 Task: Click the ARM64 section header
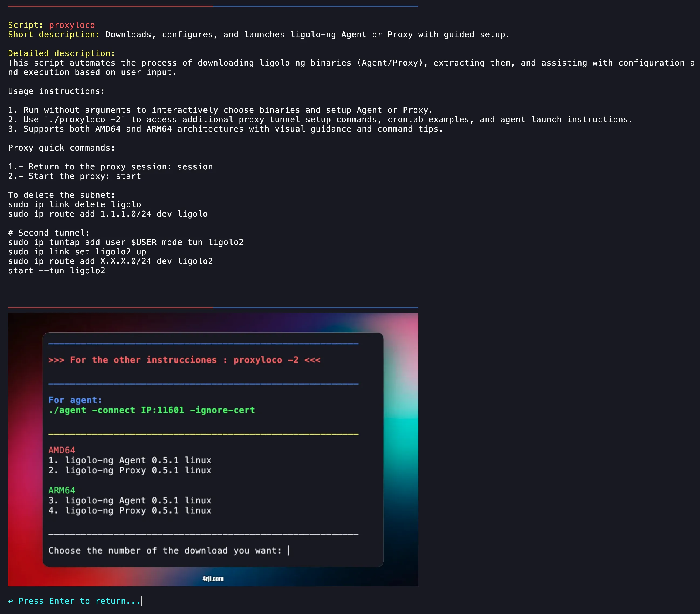pos(61,490)
